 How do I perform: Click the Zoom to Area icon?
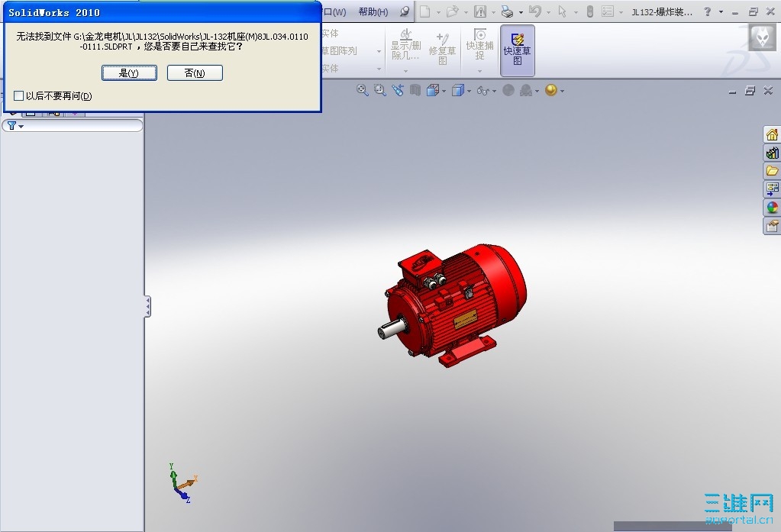(x=380, y=90)
